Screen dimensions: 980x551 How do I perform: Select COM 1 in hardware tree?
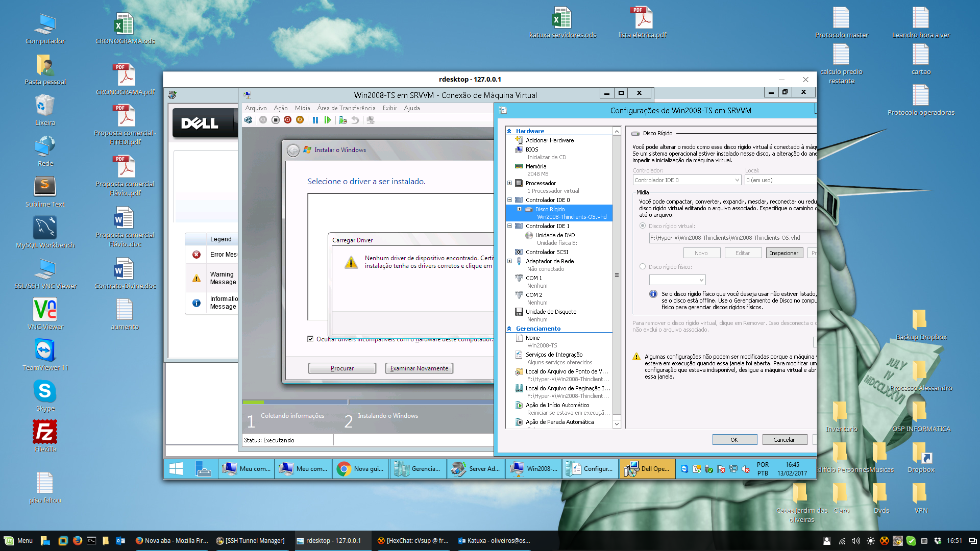[x=534, y=278]
